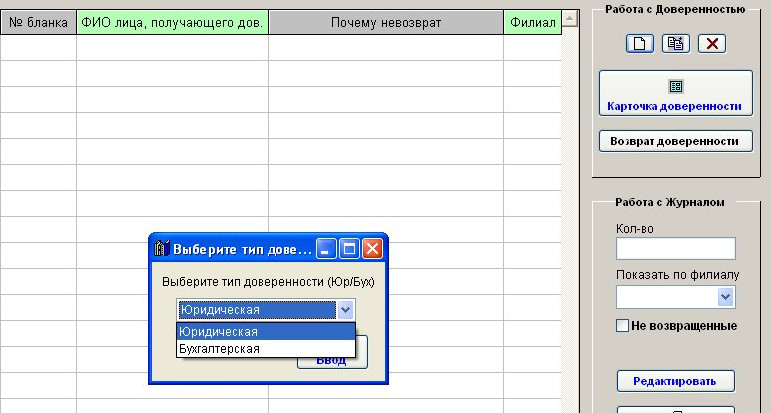Select Бухгалтерская in the dropdown list
This screenshot has width=771, height=413.
(x=266, y=349)
